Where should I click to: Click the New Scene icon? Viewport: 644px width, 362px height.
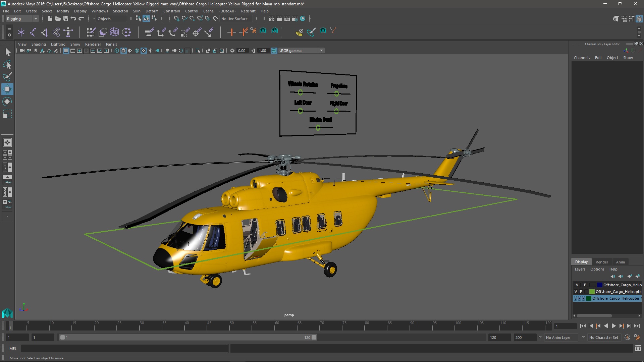tap(50, 19)
